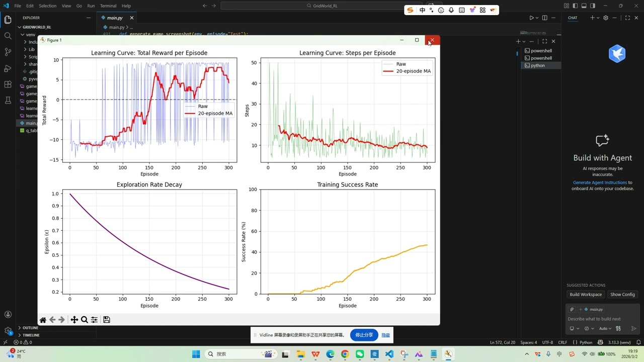
Task: Click the Show Config button
Action: tap(622, 295)
